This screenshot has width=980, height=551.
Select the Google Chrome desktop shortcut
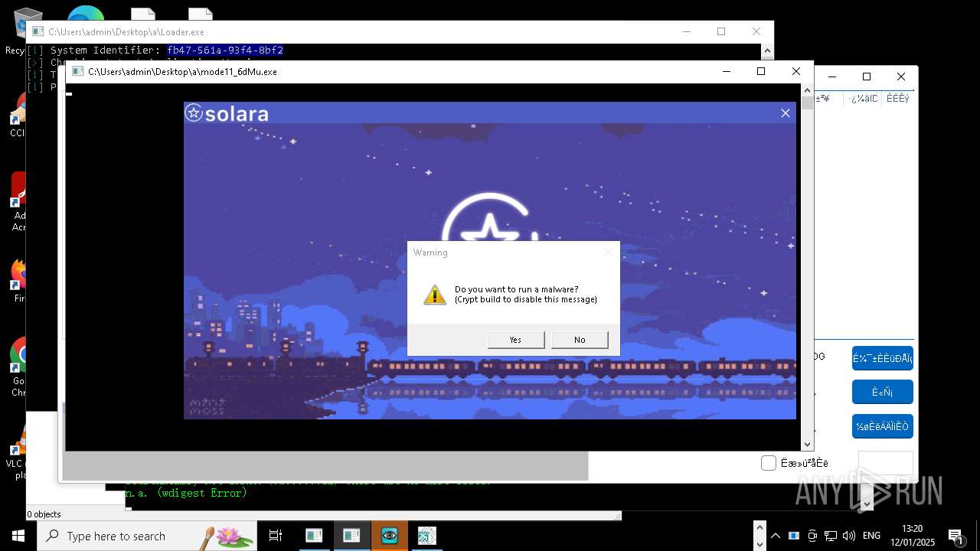coord(19,367)
